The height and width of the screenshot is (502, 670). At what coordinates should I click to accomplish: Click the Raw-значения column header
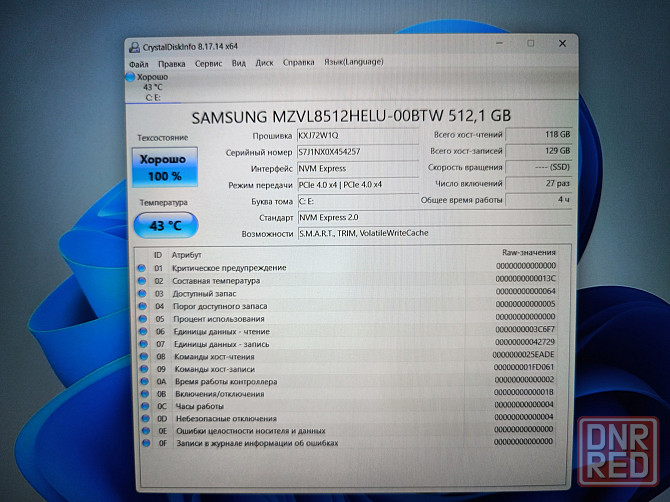(x=529, y=252)
